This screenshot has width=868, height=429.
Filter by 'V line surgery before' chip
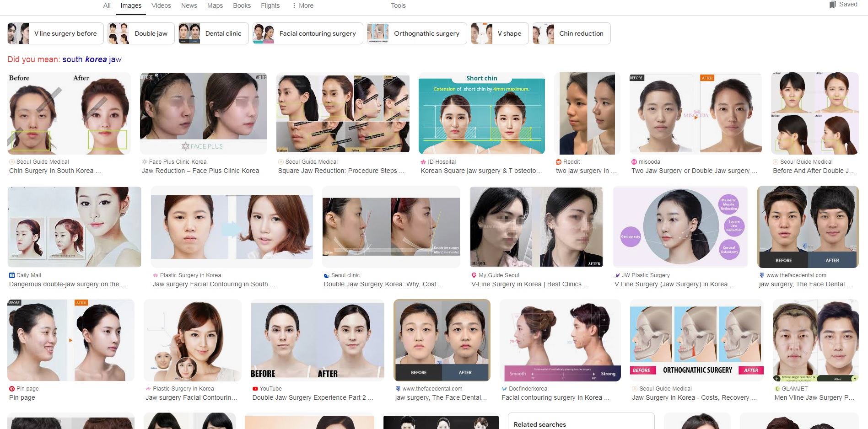point(55,33)
